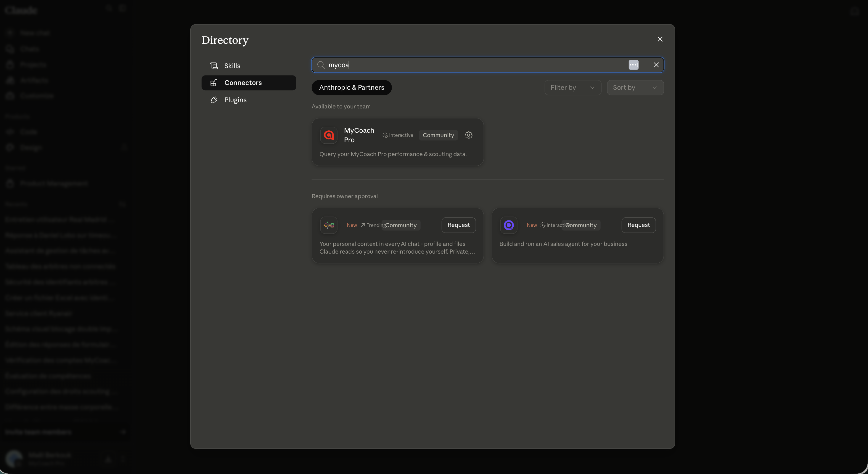The image size is (868, 474).
Task: Select the Connectors section
Action: (x=249, y=83)
